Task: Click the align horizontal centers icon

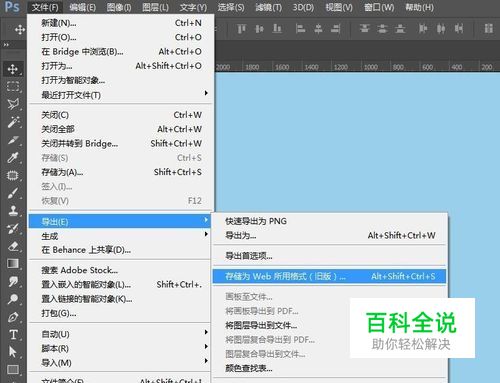Action: pyautogui.click(x=318, y=29)
